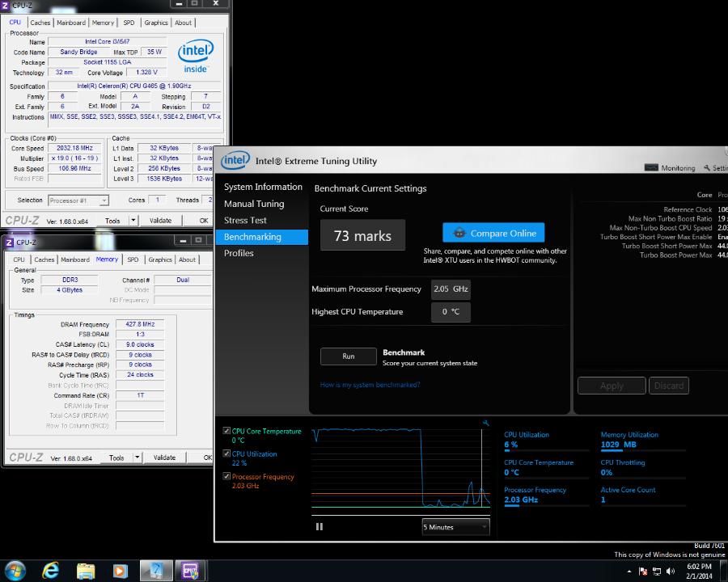Open the Windows Start menu
The image size is (728, 582).
15,571
